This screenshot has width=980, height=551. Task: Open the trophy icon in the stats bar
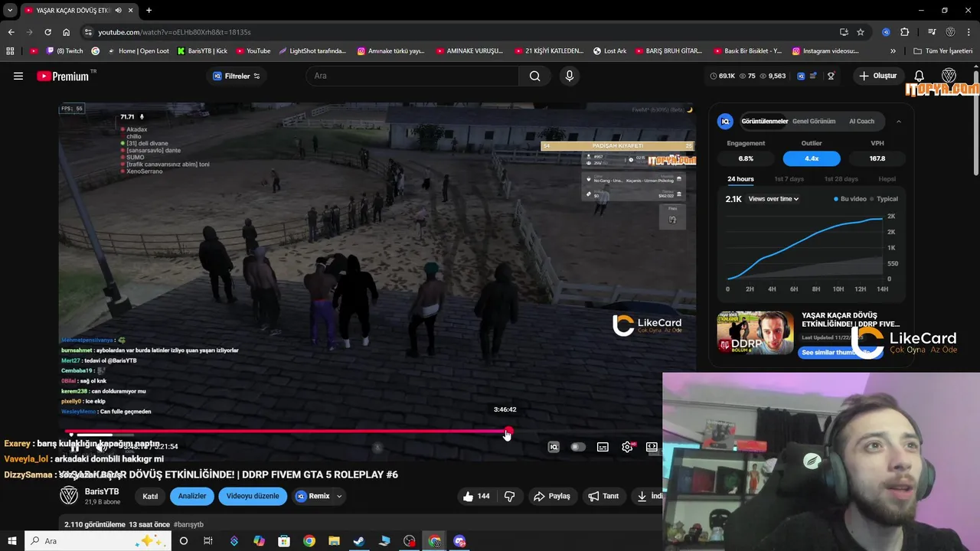pyautogui.click(x=831, y=76)
